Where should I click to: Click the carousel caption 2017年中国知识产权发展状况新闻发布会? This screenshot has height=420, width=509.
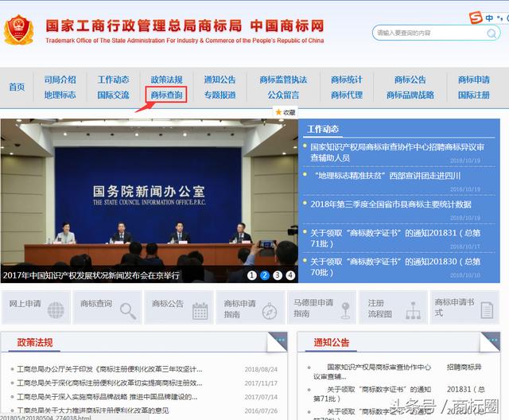[x=91, y=275]
